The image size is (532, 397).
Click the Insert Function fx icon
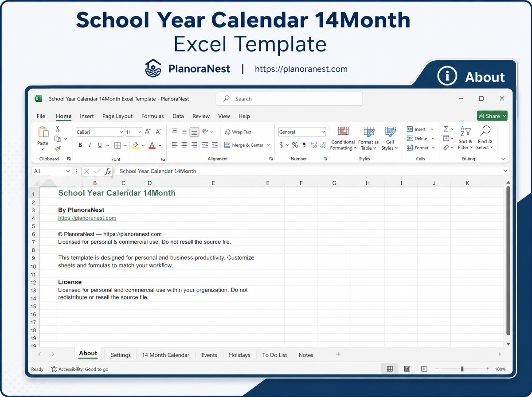(108, 171)
